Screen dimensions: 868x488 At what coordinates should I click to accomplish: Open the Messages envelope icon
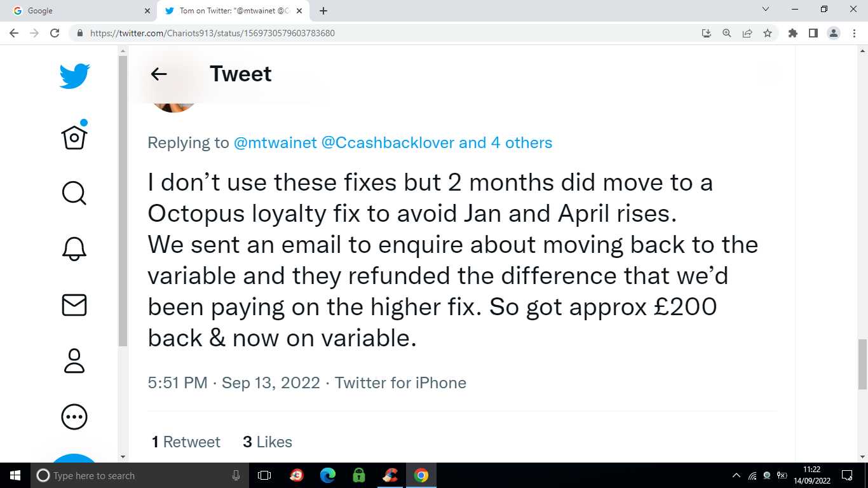point(74,305)
